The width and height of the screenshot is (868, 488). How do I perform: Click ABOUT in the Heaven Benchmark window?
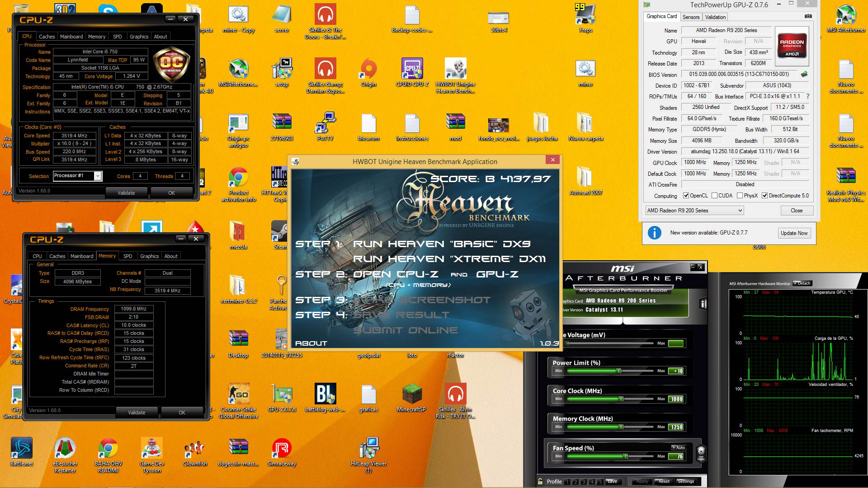tap(311, 343)
